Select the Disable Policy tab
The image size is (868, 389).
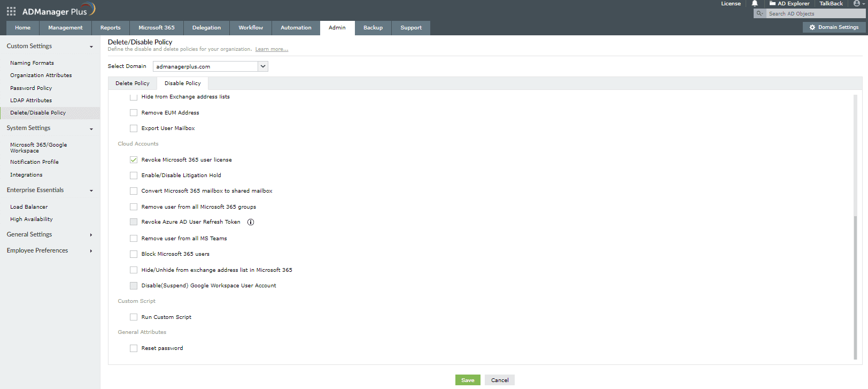coord(183,83)
